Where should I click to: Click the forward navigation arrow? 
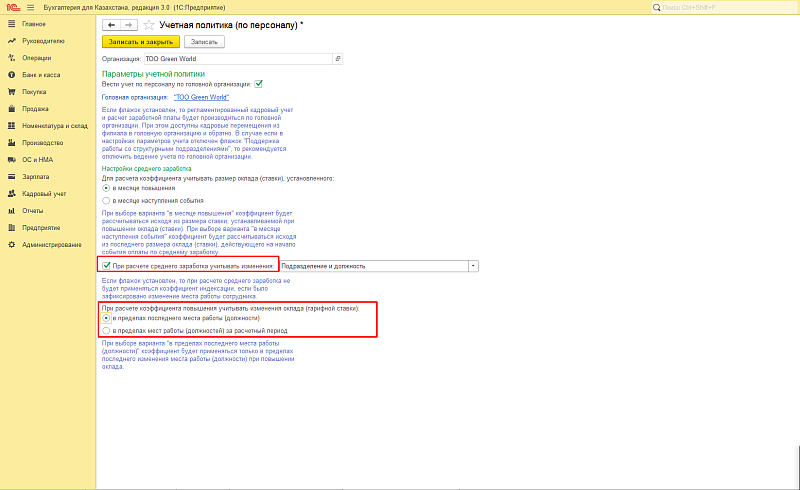click(128, 24)
